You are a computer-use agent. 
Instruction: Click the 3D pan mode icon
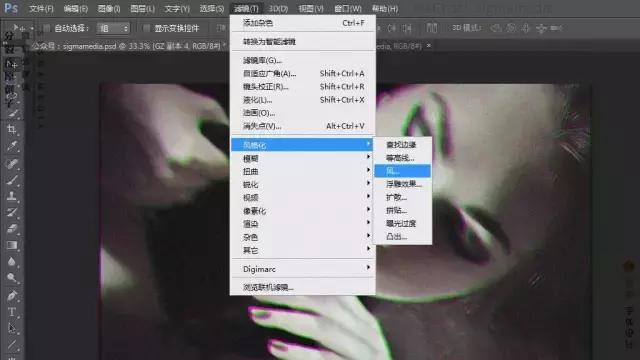pos(526,28)
